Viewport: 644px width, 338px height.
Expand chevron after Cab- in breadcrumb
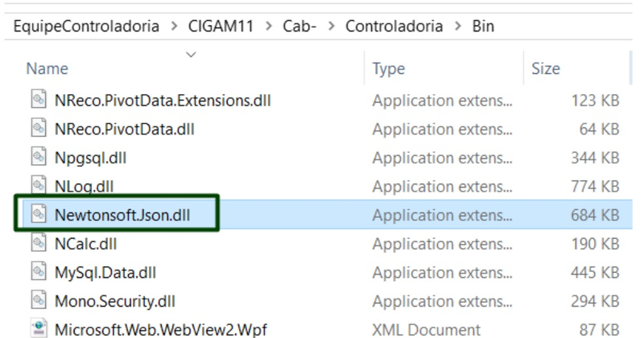pyautogui.click(x=331, y=27)
